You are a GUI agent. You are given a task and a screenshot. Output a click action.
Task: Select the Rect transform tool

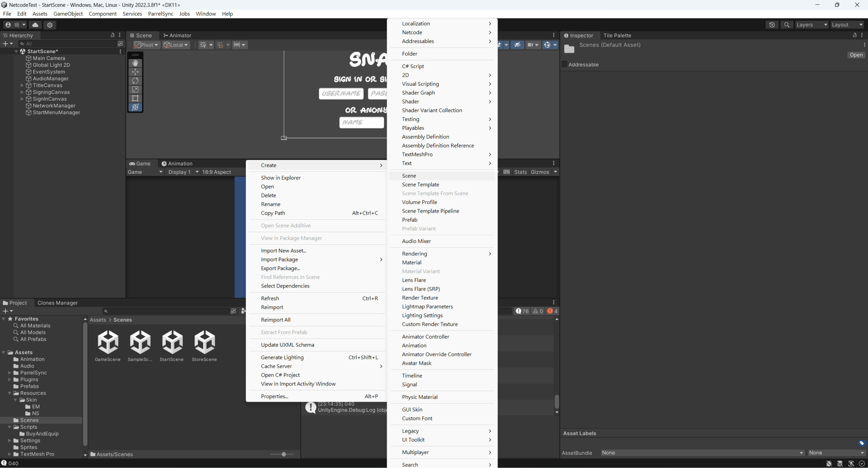[135, 99]
